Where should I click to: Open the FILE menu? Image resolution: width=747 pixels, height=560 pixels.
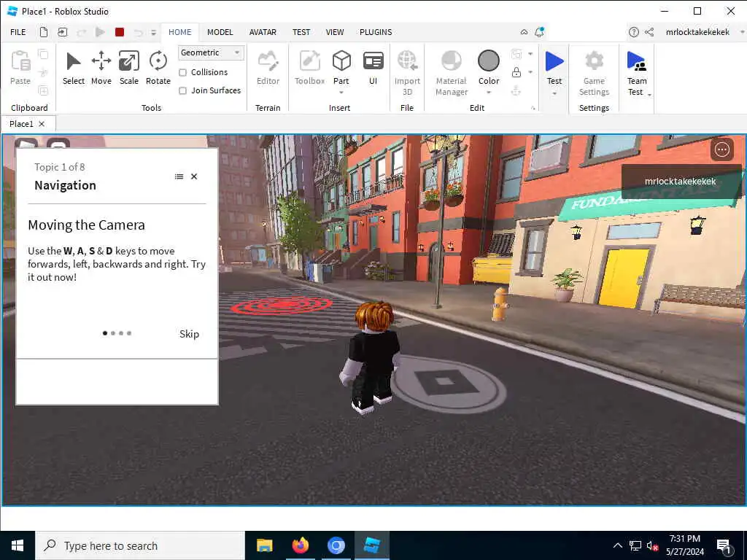pos(18,32)
